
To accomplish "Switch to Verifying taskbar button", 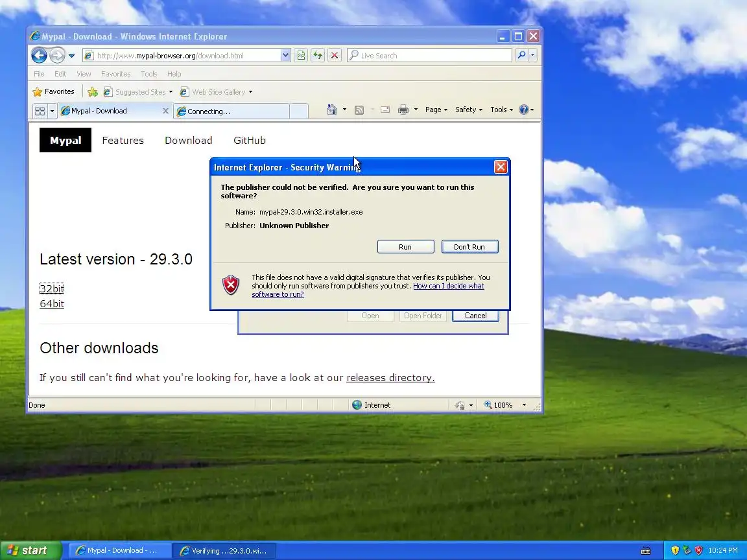I will click(224, 551).
